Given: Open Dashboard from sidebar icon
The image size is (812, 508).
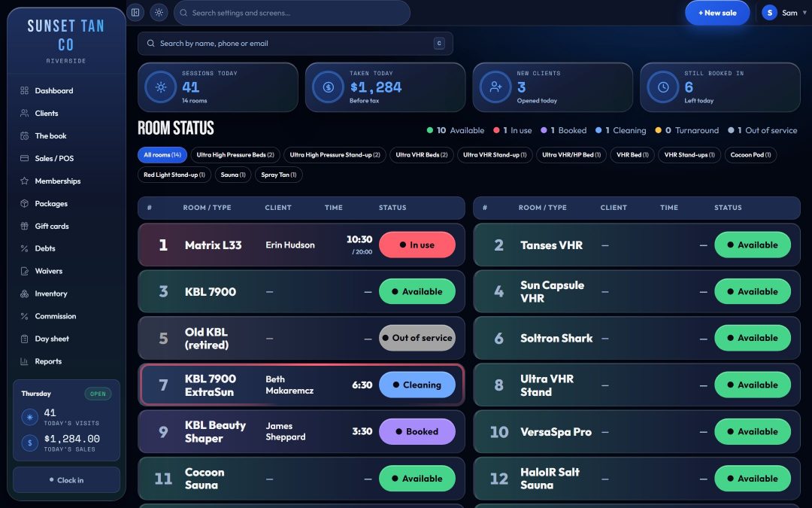Looking at the screenshot, I should (24, 91).
